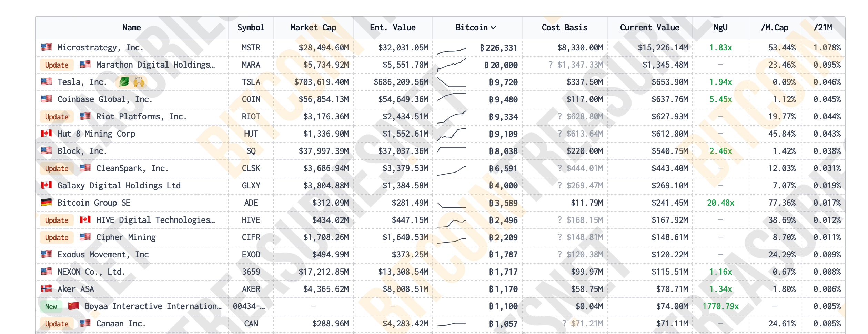This screenshot has width=868, height=334.
Task: Click the Update badge for Cipher Mining
Action: tap(57, 237)
